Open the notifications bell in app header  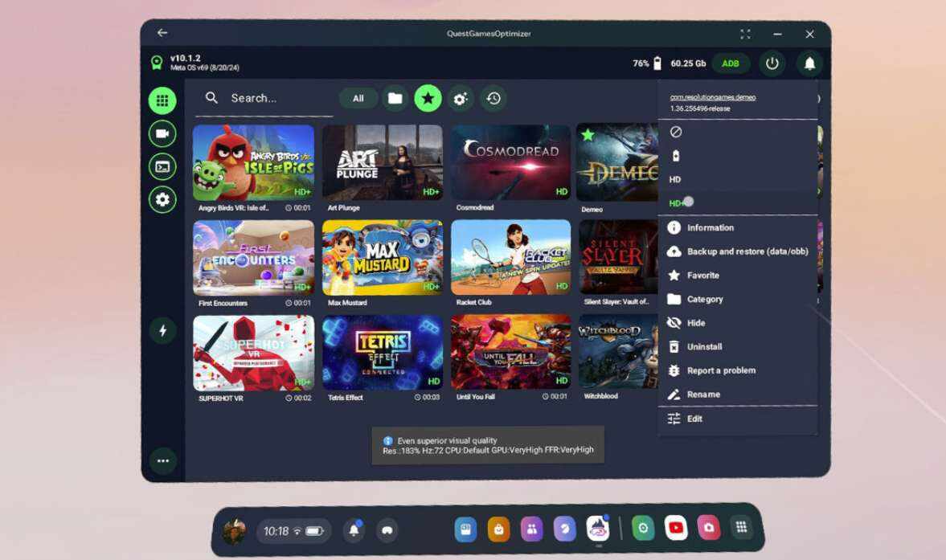pos(809,63)
